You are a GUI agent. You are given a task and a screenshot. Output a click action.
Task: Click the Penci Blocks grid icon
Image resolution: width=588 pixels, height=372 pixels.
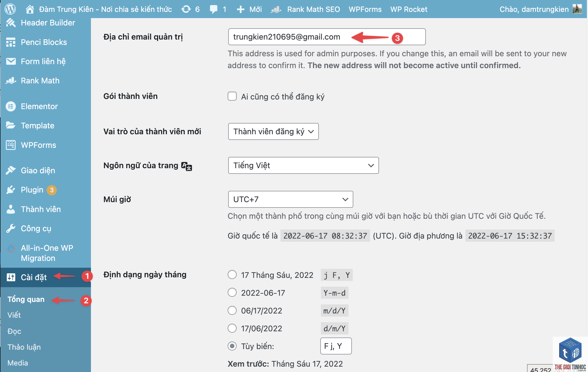pyautogui.click(x=11, y=42)
